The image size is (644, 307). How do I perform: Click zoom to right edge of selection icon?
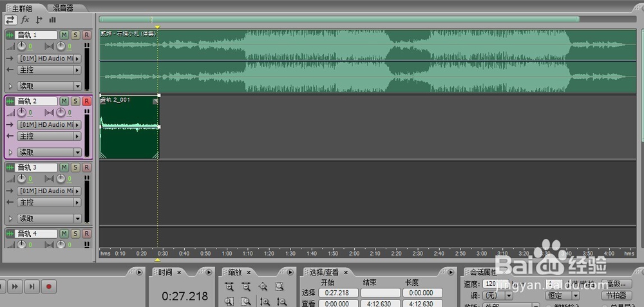(246, 302)
